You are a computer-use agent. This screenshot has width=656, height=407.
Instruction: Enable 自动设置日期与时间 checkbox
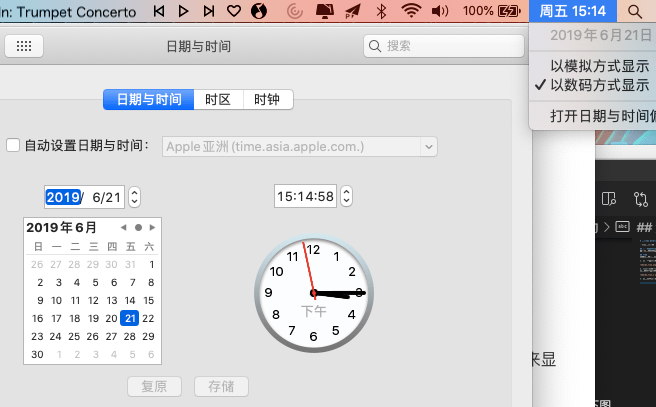(x=13, y=146)
